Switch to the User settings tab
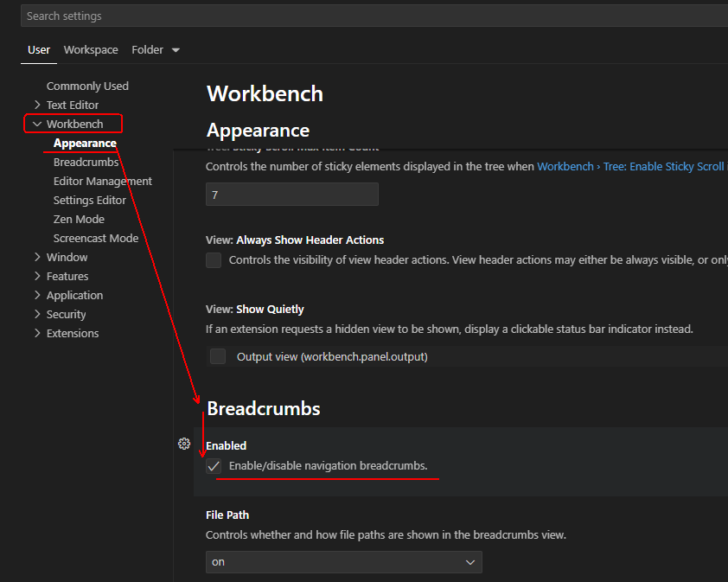This screenshot has width=728, height=582. tap(39, 49)
